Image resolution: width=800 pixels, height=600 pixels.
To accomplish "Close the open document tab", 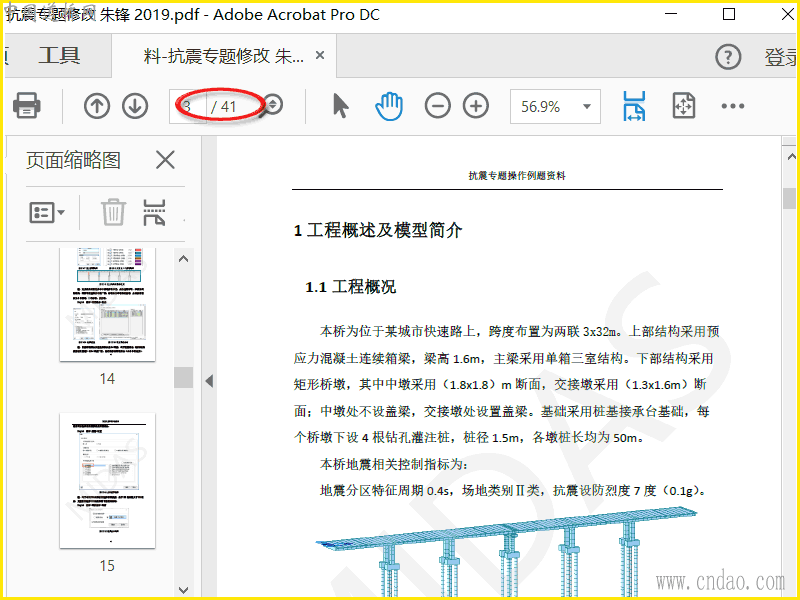I will 320,55.
